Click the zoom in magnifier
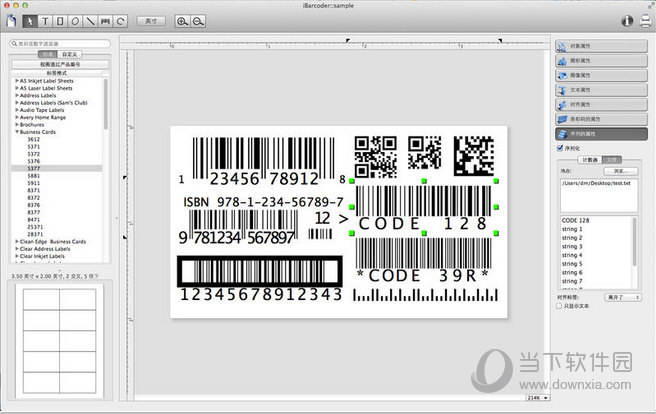The image size is (656, 414). 182,20
